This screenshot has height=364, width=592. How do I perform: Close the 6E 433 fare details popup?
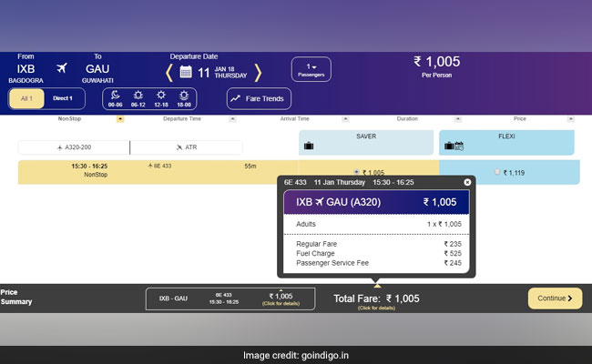[x=467, y=182]
